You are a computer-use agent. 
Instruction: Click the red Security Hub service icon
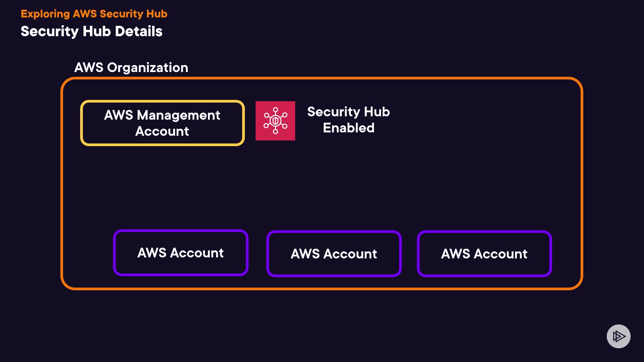coord(275,121)
